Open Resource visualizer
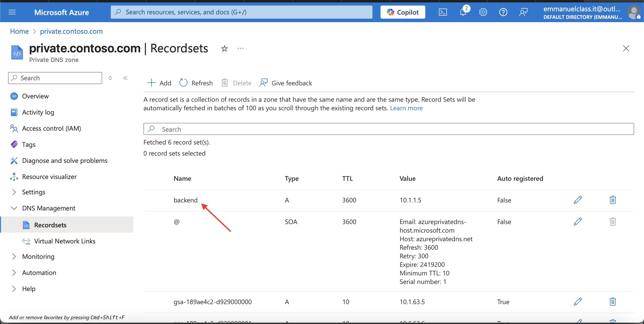 (49, 177)
